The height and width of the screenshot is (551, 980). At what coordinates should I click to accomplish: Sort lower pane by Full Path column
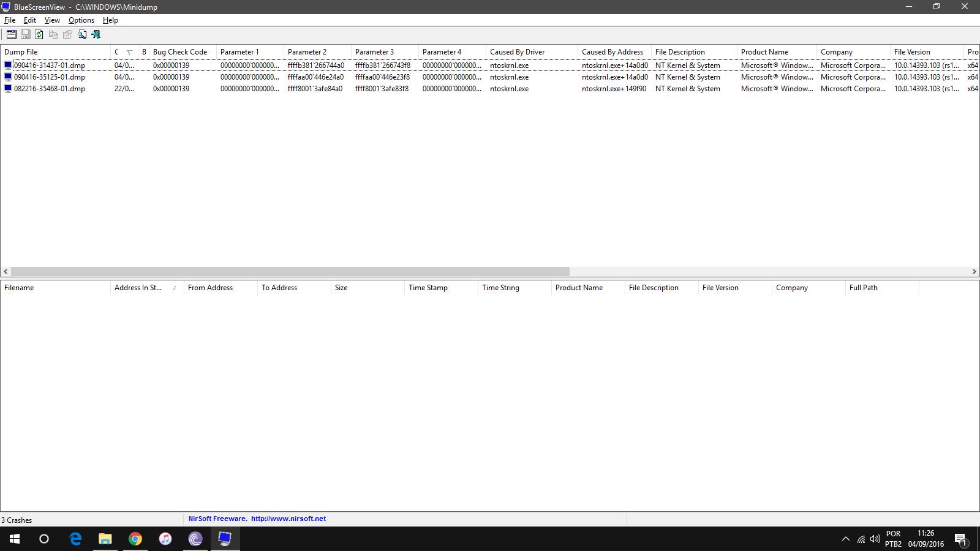[x=882, y=288]
